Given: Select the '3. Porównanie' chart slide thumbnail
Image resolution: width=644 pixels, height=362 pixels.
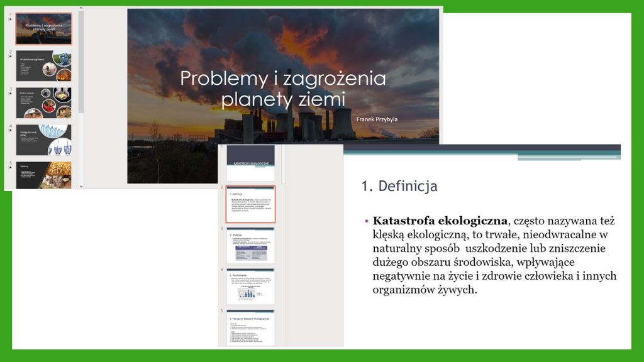Looking at the screenshot, I should pos(250,287).
